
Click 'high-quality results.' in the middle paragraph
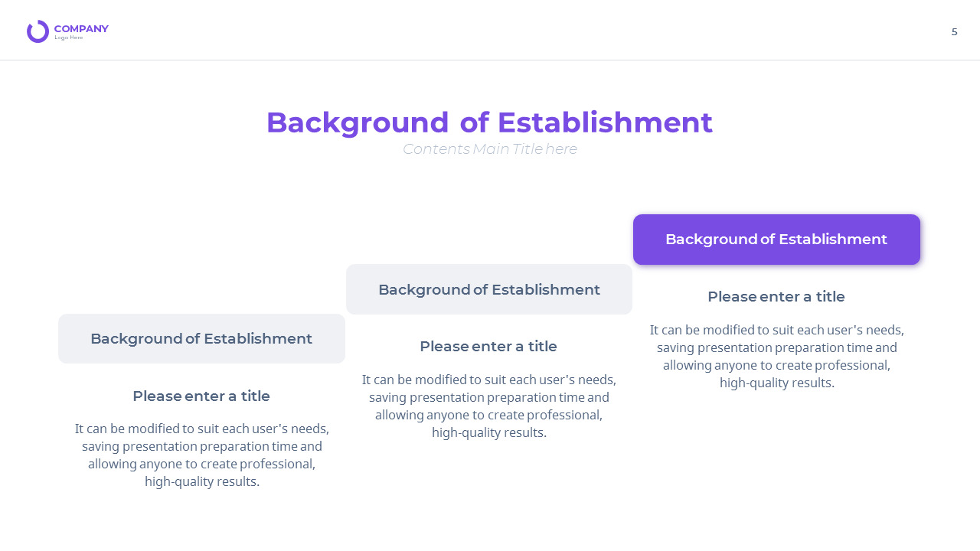coord(489,433)
